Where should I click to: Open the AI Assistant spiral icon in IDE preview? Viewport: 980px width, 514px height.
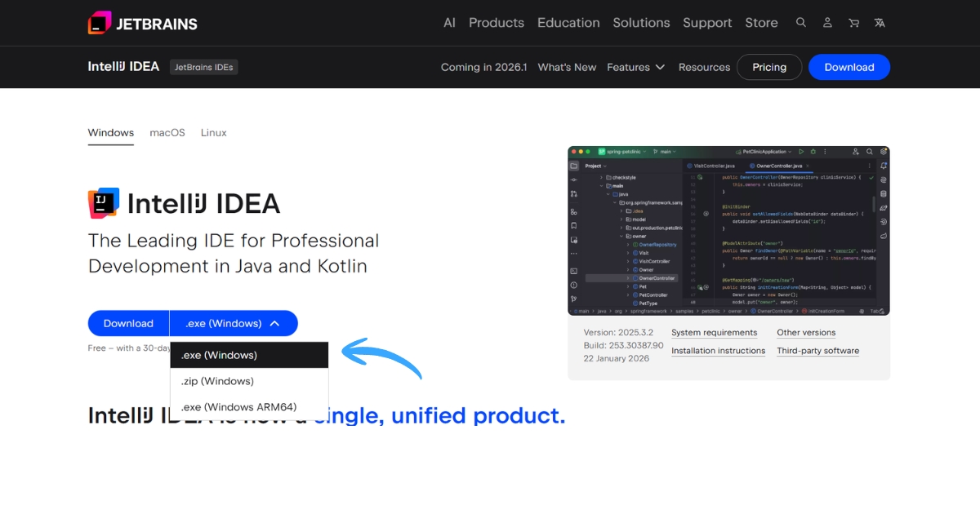point(884,179)
